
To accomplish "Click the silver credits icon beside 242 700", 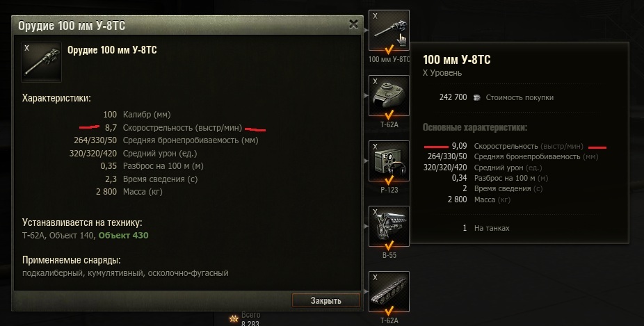I will (476, 98).
